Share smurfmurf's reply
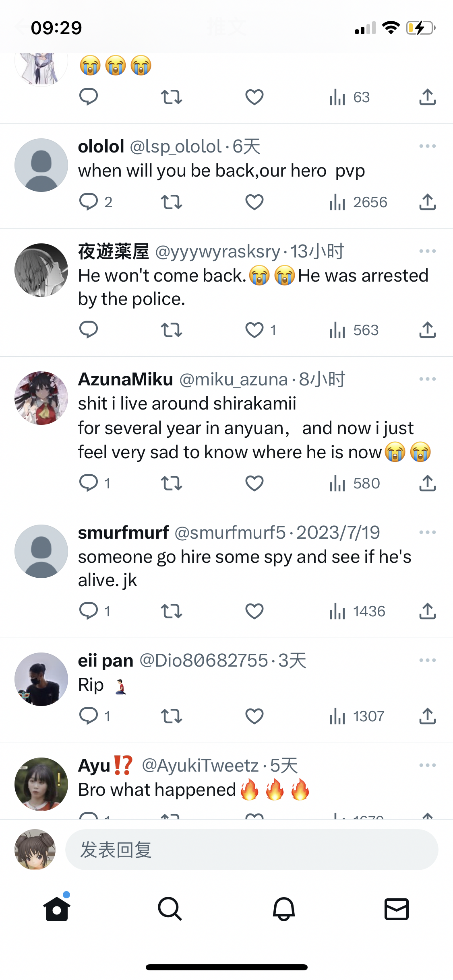Image resolution: width=453 pixels, height=980 pixels. click(x=427, y=611)
